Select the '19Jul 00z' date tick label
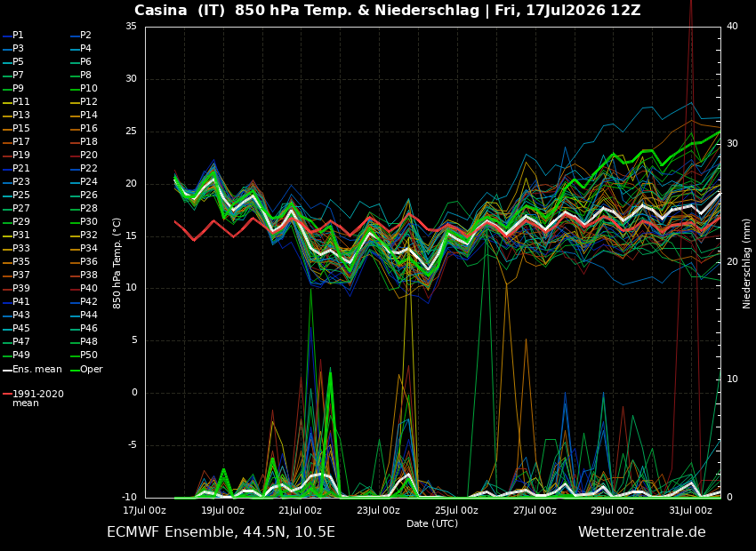Screen dimensions: 756x551 point(222,510)
